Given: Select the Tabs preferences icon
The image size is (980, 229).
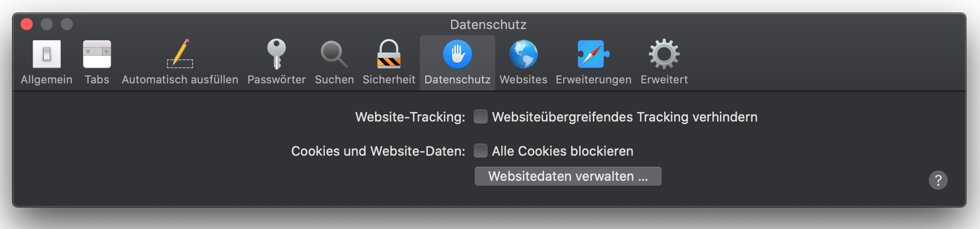Looking at the screenshot, I should coord(97,54).
